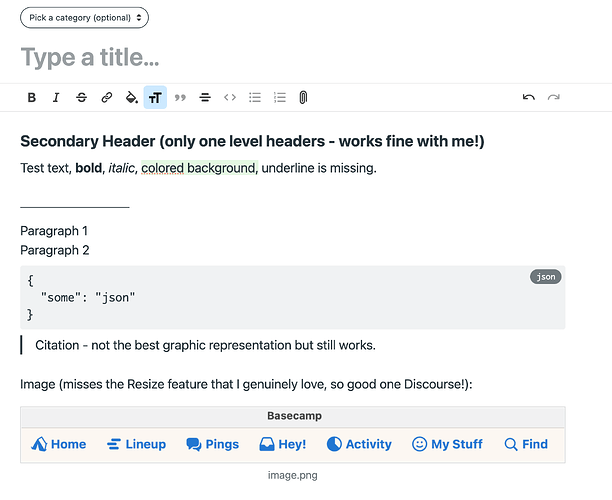Viewport: 612px width, 500px height.
Task: Click the italic word in test text
Action: coord(121,168)
